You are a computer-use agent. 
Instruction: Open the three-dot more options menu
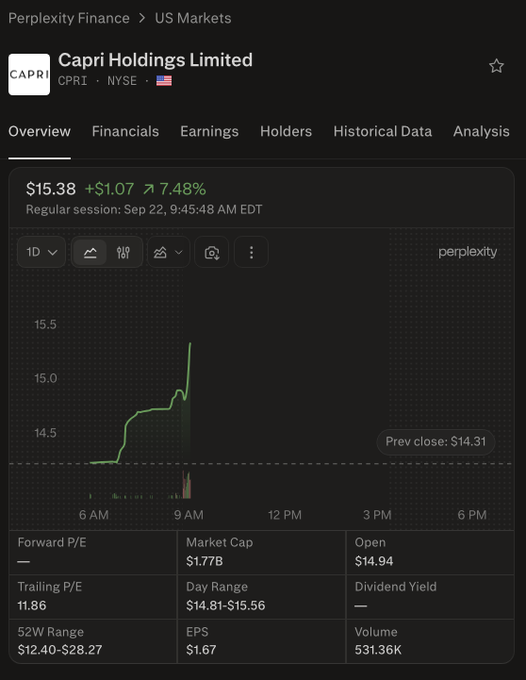click(251, 252)
